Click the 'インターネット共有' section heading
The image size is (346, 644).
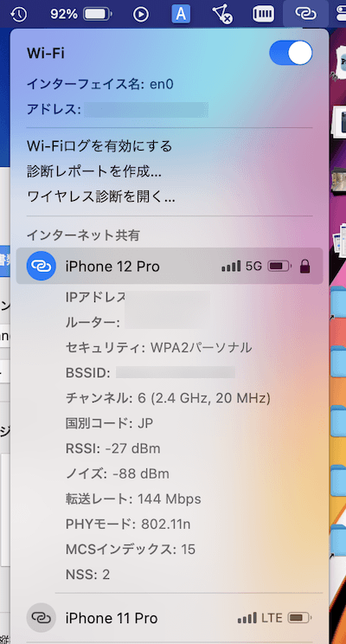click(83, 235)
